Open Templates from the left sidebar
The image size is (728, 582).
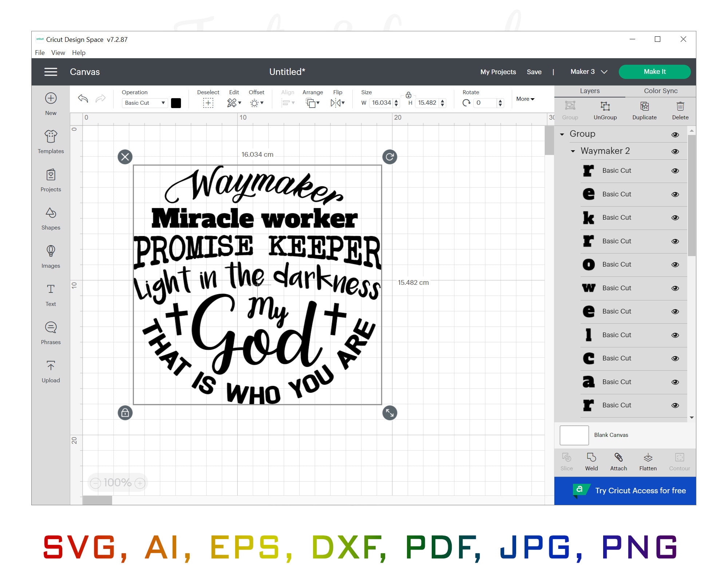click(x=51, y=142)
